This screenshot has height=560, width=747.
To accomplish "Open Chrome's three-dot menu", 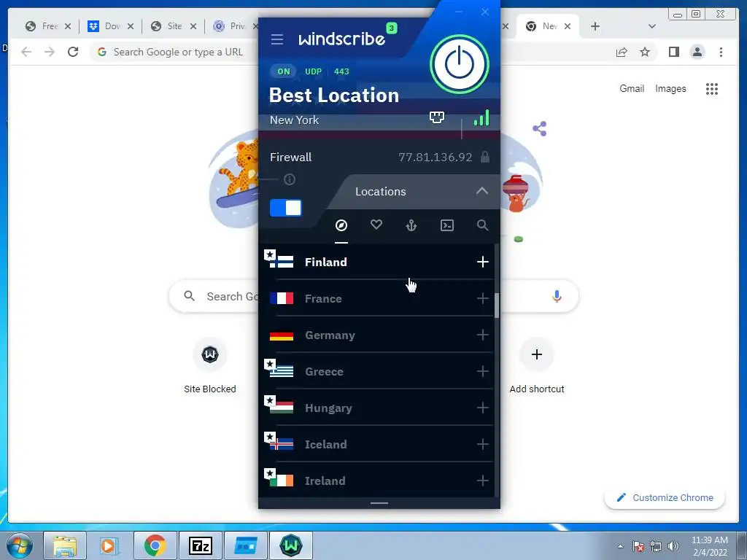I will click(721, 52).
